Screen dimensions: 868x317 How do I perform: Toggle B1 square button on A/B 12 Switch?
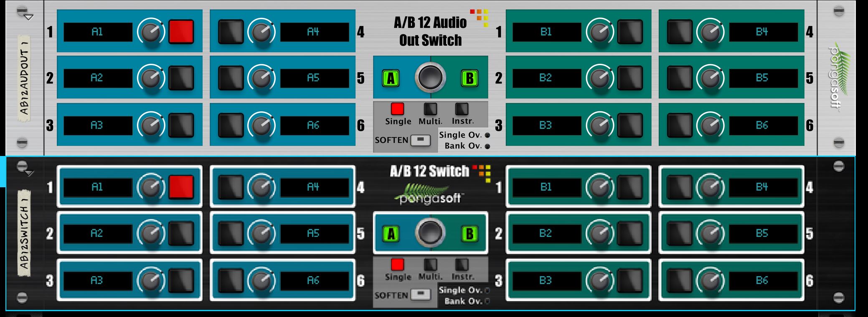click(630, 187)
